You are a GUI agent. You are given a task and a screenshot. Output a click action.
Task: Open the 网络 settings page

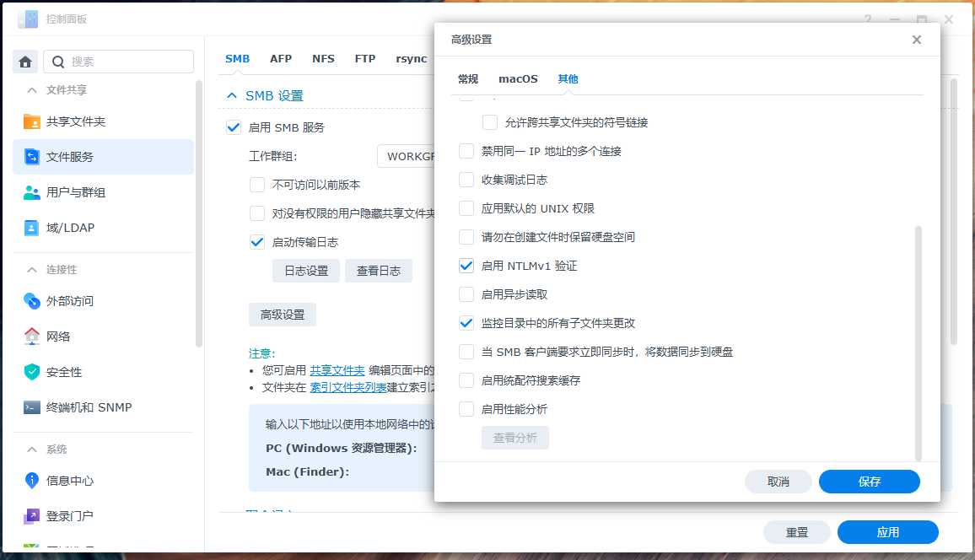click(x=57, y=337)
